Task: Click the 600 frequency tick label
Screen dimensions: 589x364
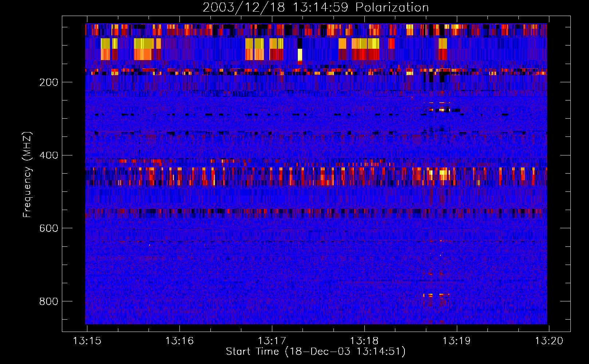Action: 49,228
